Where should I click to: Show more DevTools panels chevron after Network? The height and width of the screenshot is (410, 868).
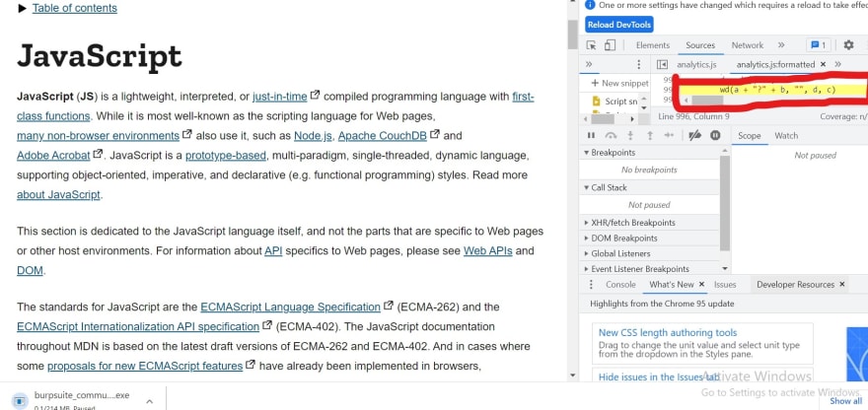point(781,45)
